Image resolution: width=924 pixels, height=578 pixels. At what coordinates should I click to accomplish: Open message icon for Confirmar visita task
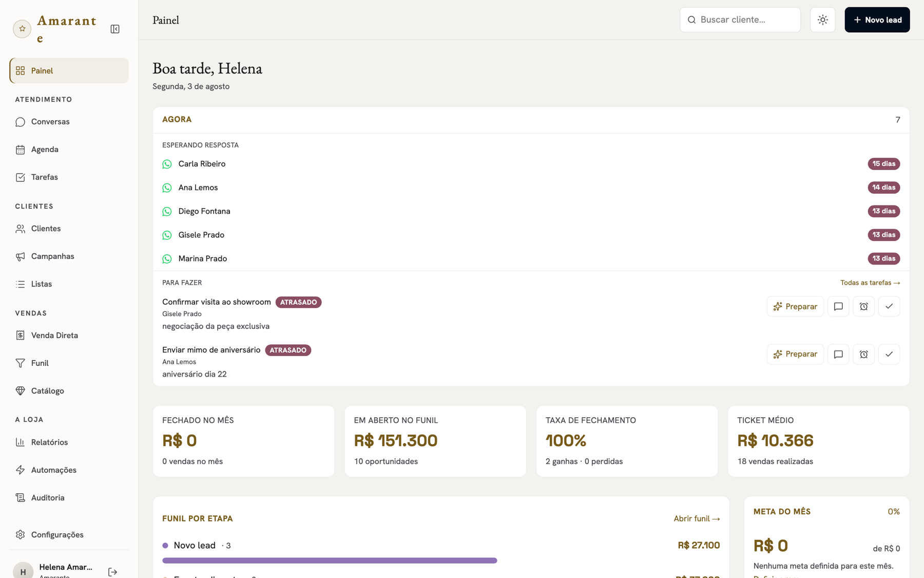(838, 307)
